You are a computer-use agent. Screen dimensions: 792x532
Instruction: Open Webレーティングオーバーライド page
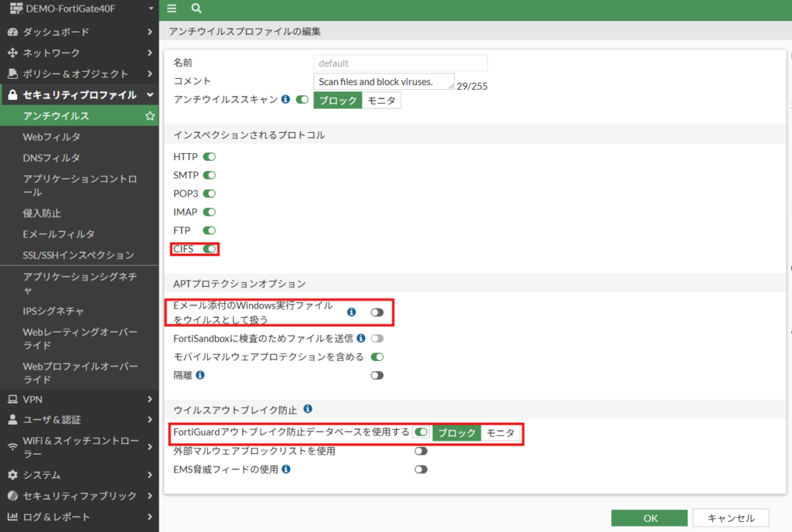click(80, 338)
